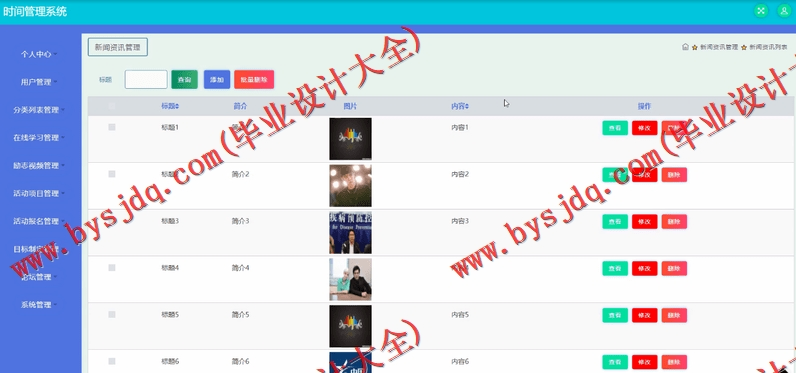The image size is (796, 373).
Task: Sort table by 标题 column arrows
Action: (177, 107)
